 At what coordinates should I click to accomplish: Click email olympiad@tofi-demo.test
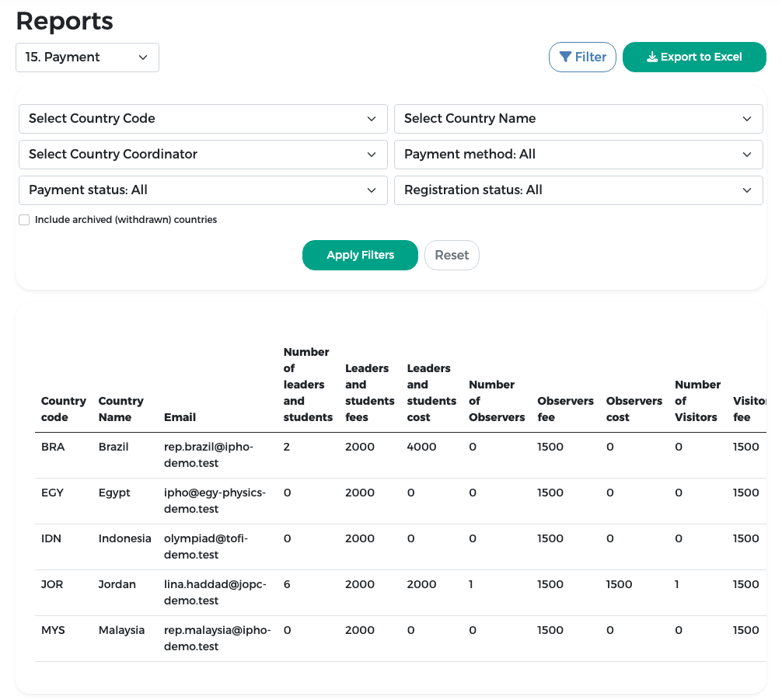pyautogui.click(x=206, y=547)
